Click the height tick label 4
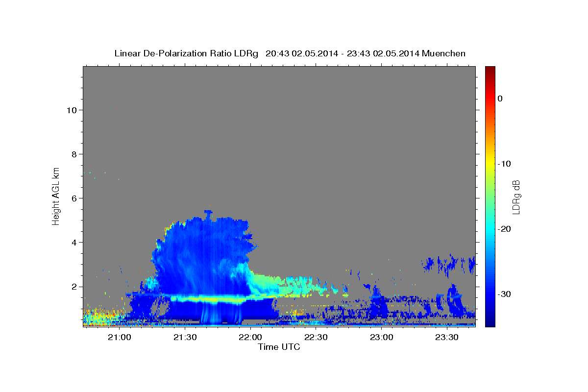The height and width of the screenshot is (392, 588). pos(74,243)
